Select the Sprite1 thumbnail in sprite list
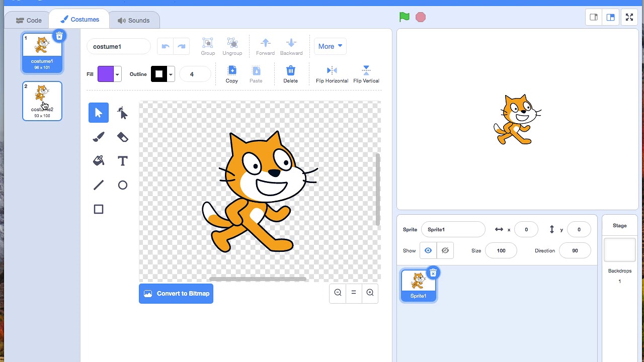This screenshot has height=362, width=644. (418, 286)
